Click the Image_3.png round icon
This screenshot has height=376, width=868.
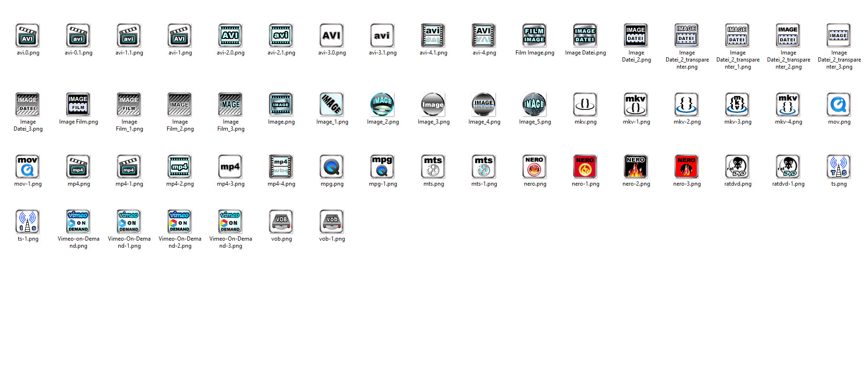433,104
